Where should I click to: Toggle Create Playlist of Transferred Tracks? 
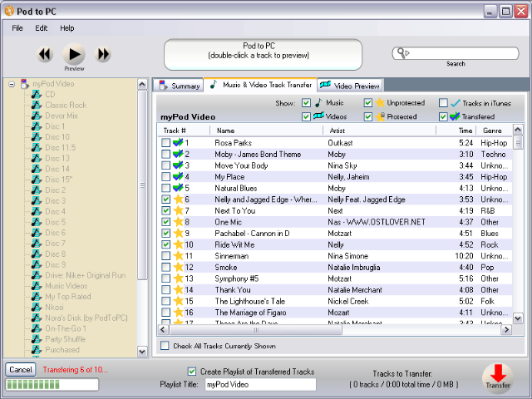192,372
